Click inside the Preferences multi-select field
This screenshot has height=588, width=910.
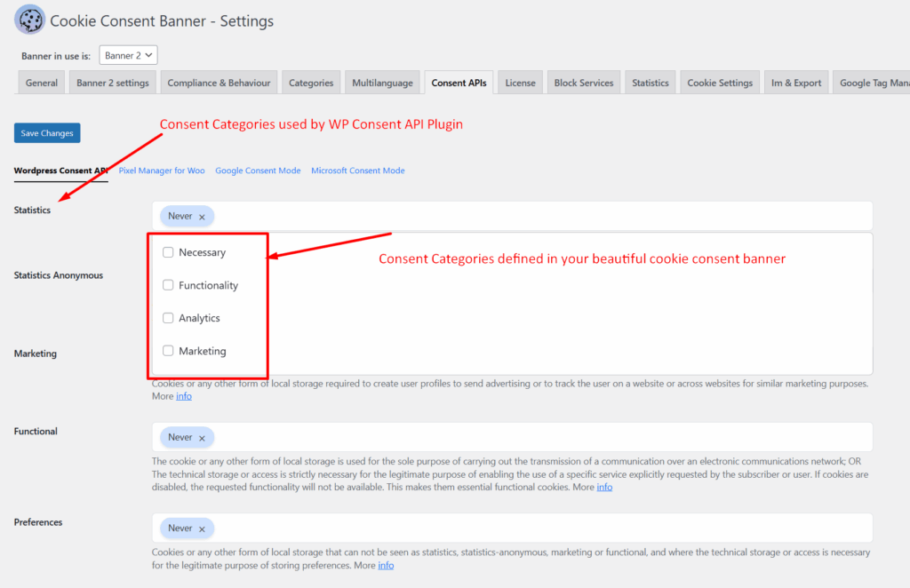513,528
